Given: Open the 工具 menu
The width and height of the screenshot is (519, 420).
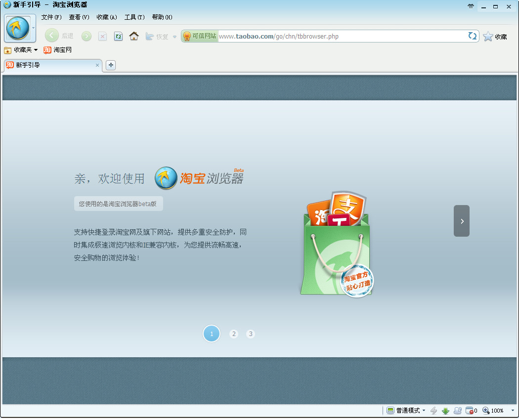Looking at the screenshot, I should (x=133, y=17).
